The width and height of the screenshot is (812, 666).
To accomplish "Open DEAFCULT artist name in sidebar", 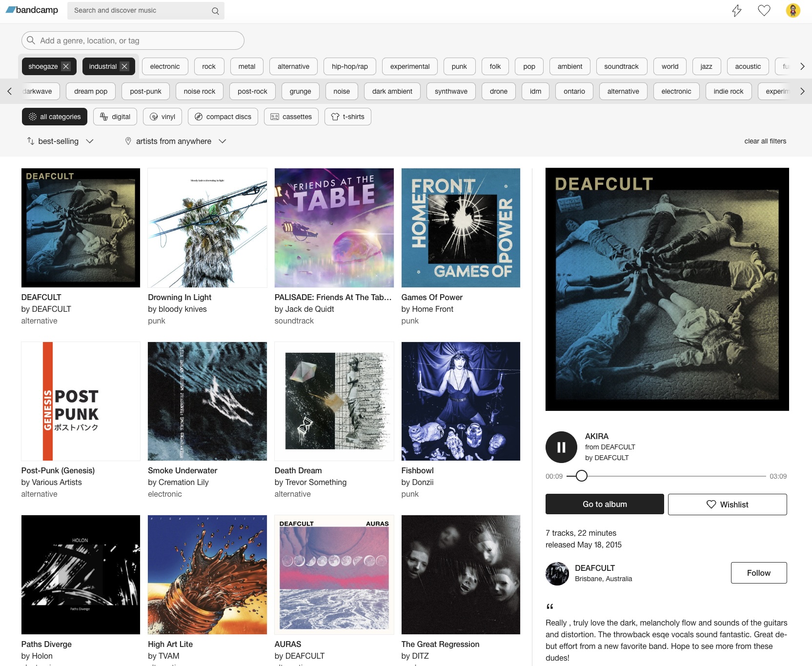I will (595, 568).
